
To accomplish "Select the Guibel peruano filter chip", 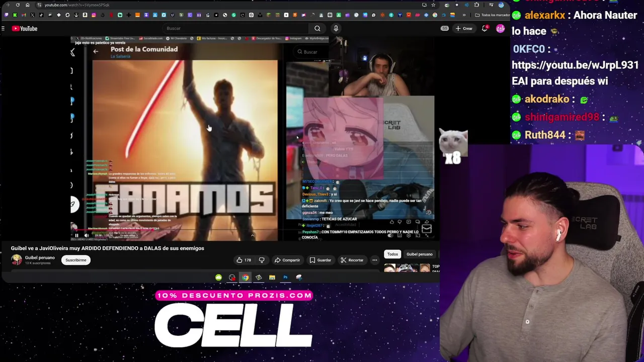I will [x=420, y=254].
